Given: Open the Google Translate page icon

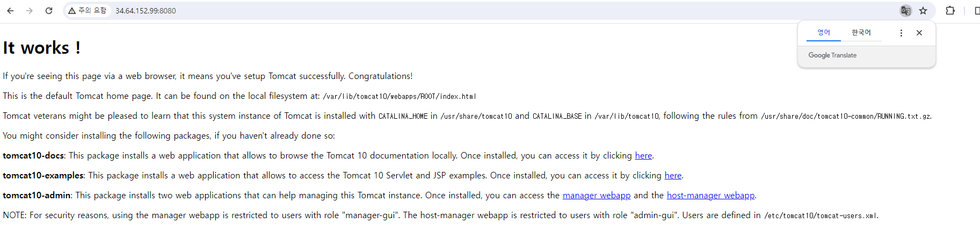Looking at the screenshot, I should [905, 11].
